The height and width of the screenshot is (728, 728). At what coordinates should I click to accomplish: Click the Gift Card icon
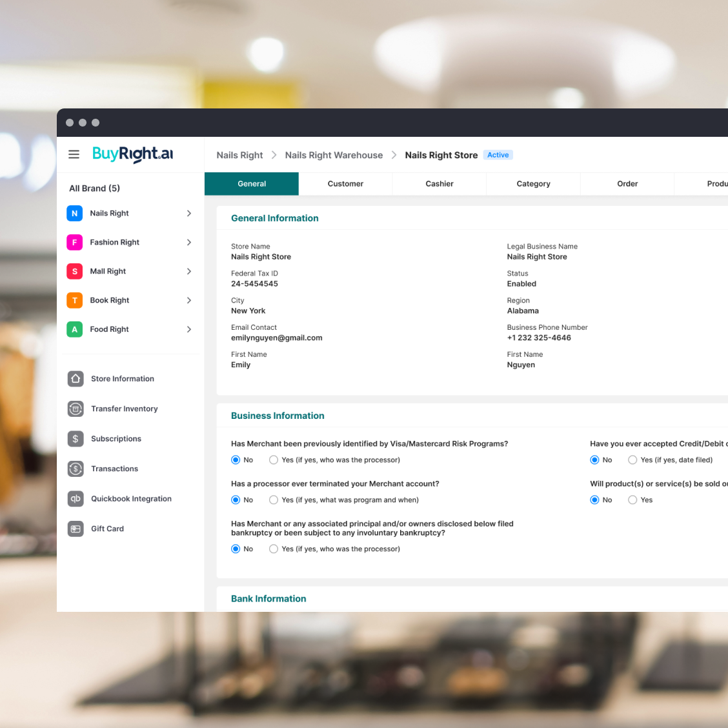pos(76,529)
